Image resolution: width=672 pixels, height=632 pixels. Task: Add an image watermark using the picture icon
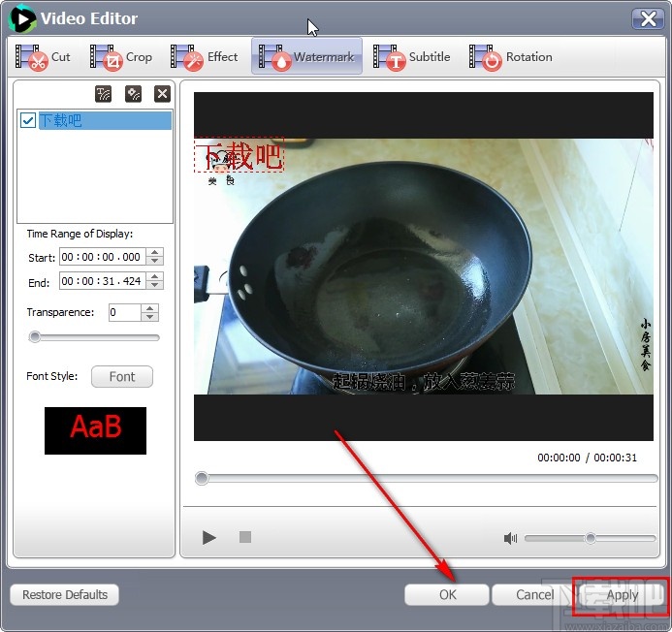coord(133,94)
